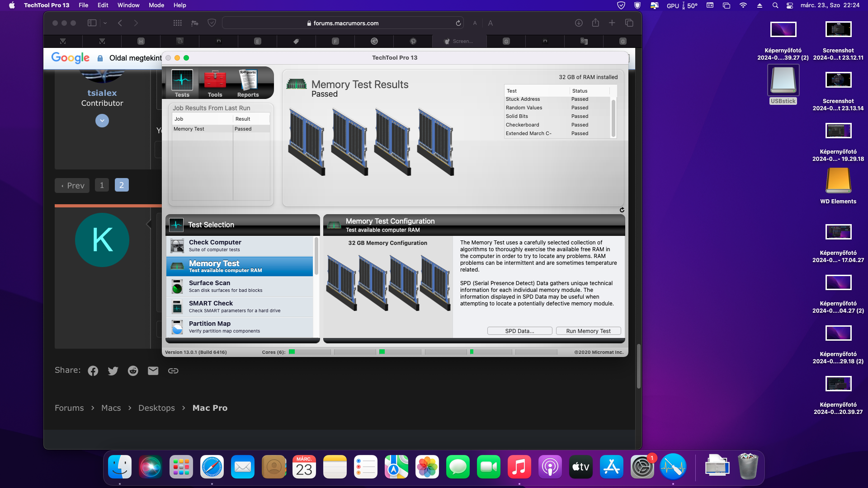Click refresh icon below results panel
The width and height of the screenshot is (868, 488).
(x=622, y=210)
